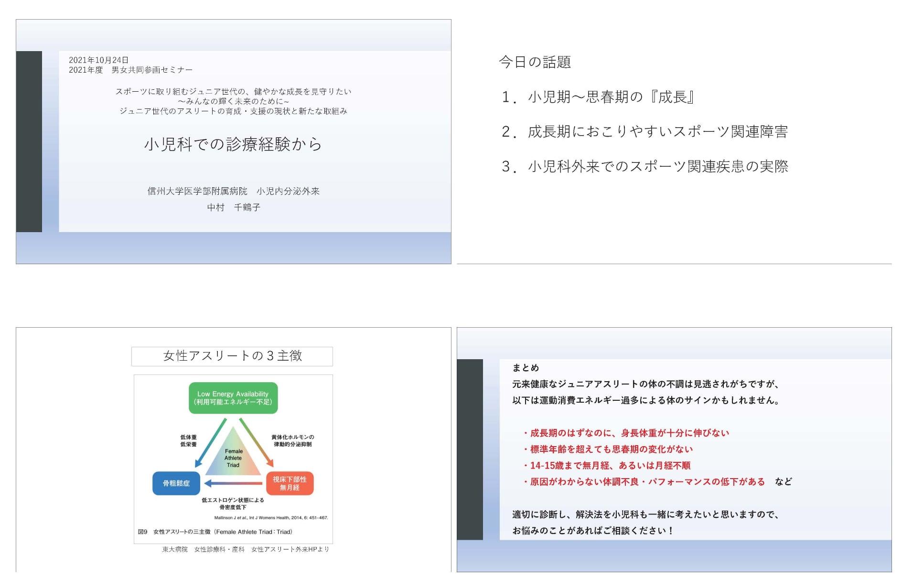The image size is (902, 588).
Task: Click the green 'Low Energy Availability' box
Action: (x=233, y=398)
